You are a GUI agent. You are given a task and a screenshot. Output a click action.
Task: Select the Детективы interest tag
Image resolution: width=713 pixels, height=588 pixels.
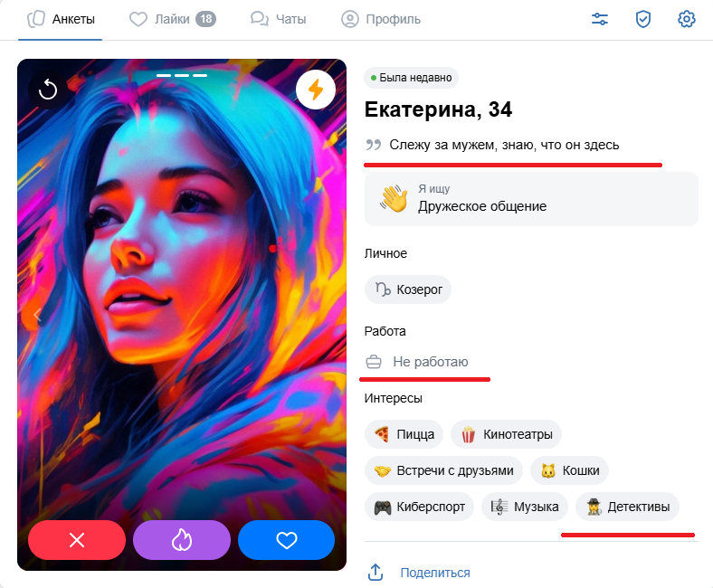tap(628, 507)
